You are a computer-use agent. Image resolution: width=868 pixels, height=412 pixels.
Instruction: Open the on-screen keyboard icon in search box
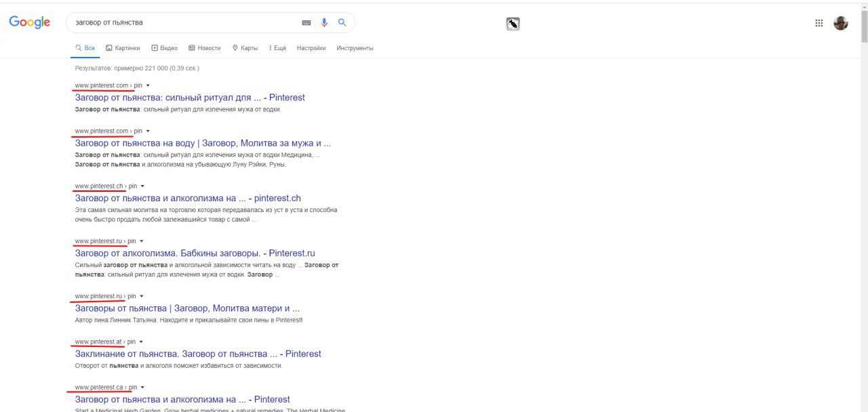[307, 22]
